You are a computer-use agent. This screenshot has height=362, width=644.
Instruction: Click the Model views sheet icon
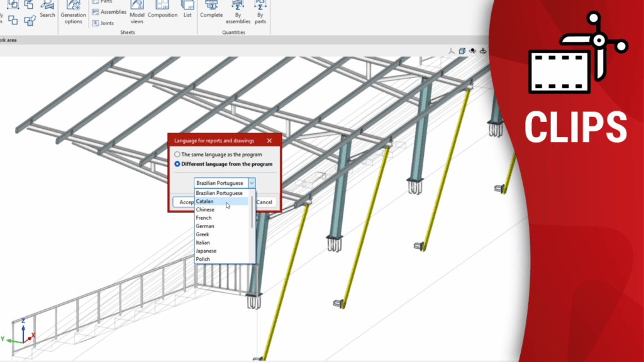click(136, 11)
